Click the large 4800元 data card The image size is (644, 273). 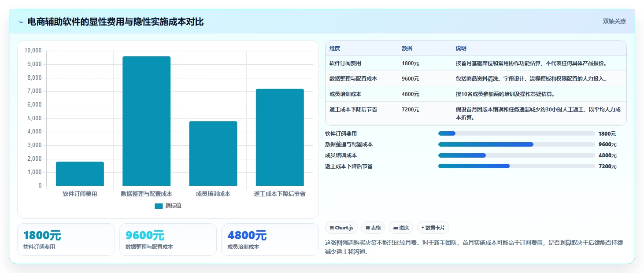click(x=270, y=240)
